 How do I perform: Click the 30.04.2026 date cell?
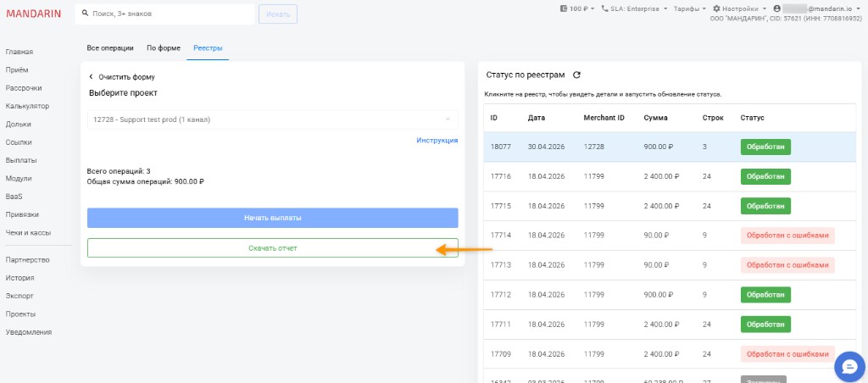(547, 147)
